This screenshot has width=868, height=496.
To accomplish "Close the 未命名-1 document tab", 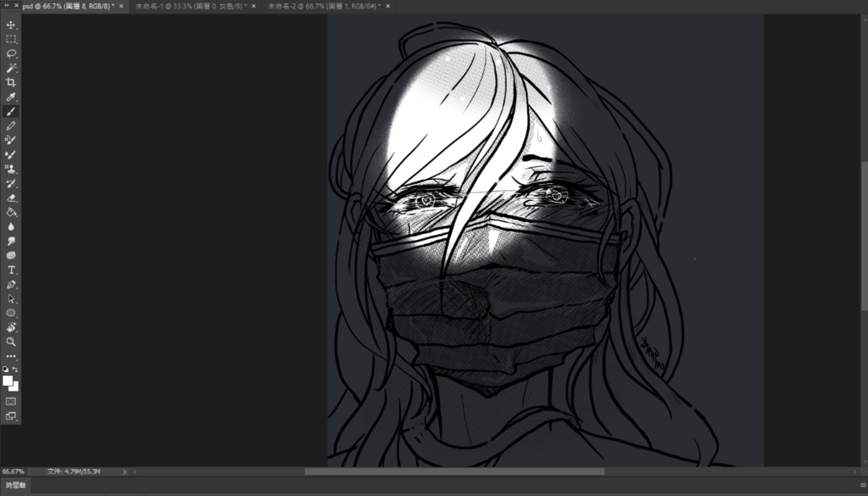I will coord(254,6).
